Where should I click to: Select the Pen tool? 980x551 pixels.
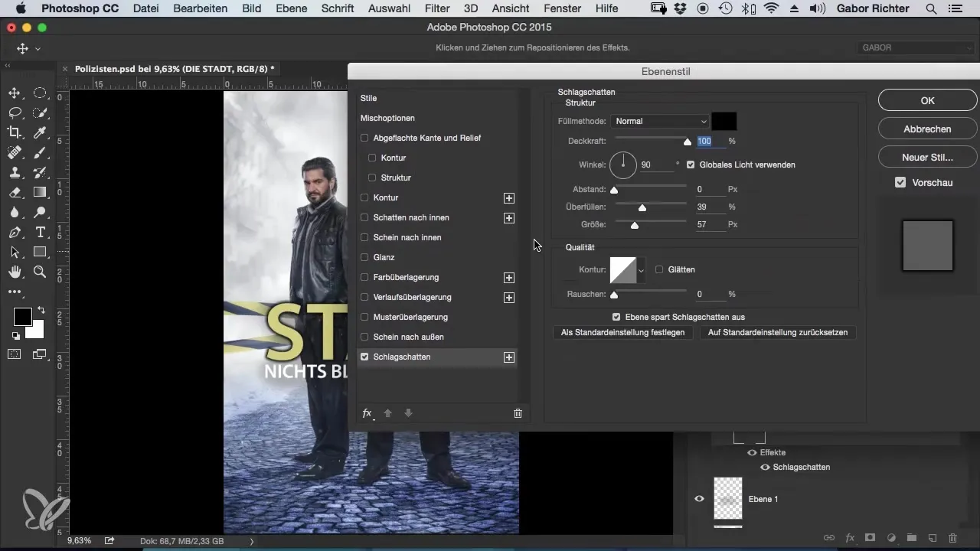pyautogui.click(x=14, y=232)
